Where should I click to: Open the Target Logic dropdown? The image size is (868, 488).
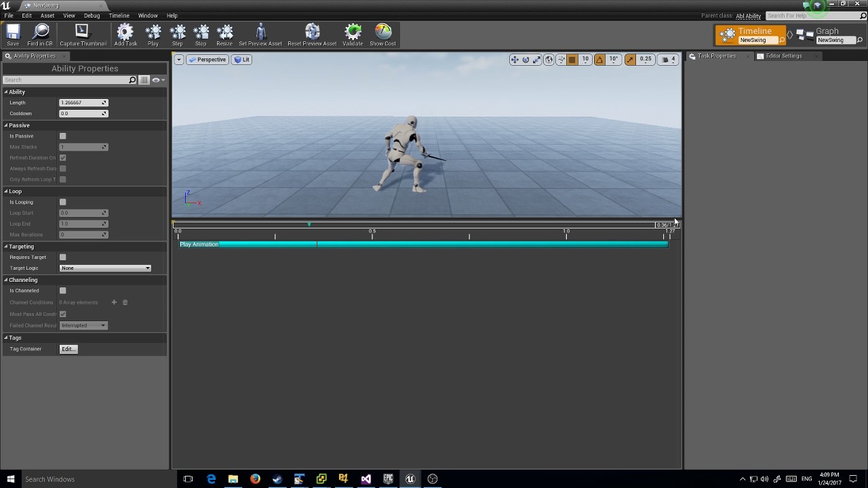pos(105,268)
